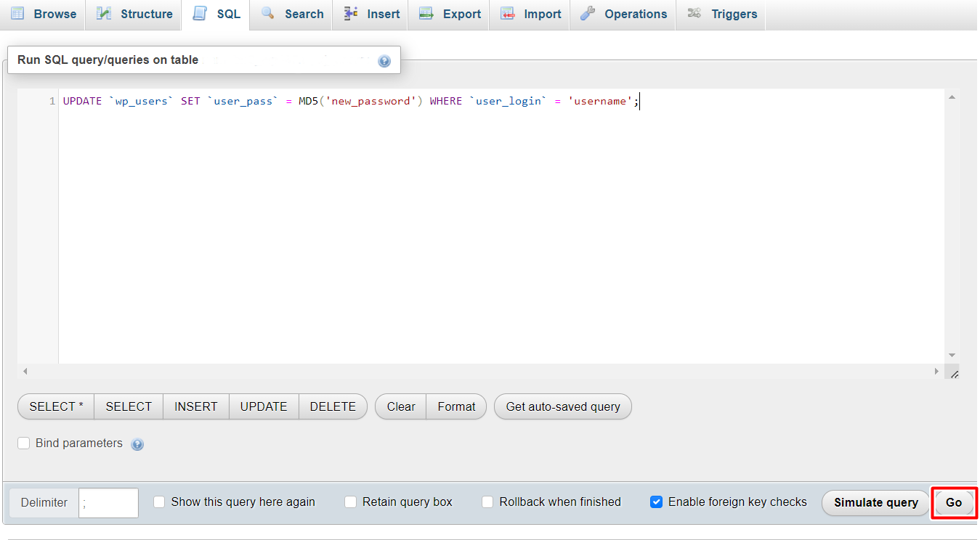
Task: Click 'username' value in the query
Action: point(600,101)
